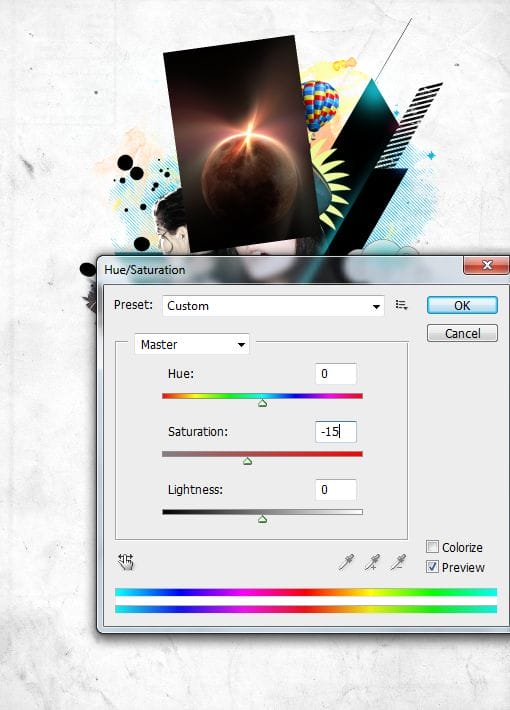Click the Saturation slider handle
Image resolution: width=510 pixels, height=710 pixels.
(247, 461)
